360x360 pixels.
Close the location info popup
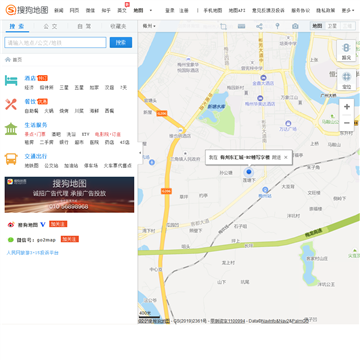[x=286, y=157]
